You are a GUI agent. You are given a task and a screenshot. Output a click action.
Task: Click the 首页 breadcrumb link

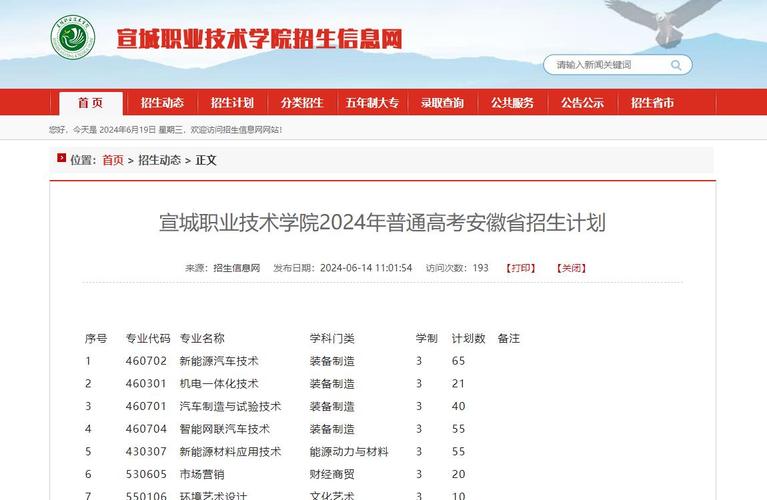(113, 160)
